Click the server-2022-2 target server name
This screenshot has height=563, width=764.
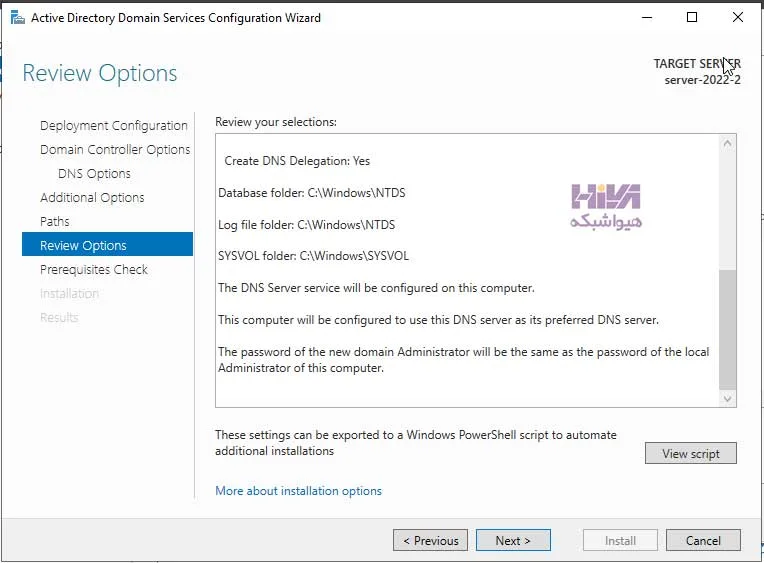[x=702, y=80]
